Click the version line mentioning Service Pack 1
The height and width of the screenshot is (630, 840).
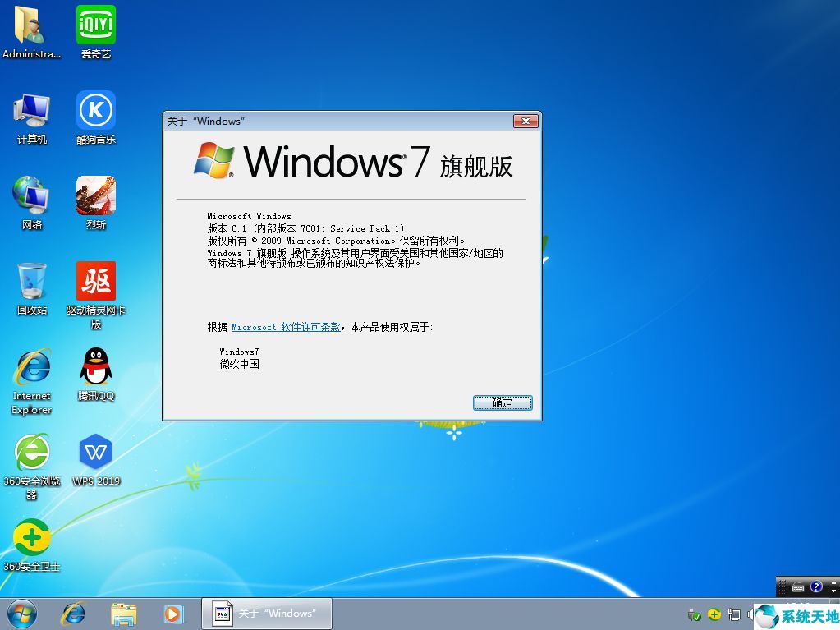point(306,228)
